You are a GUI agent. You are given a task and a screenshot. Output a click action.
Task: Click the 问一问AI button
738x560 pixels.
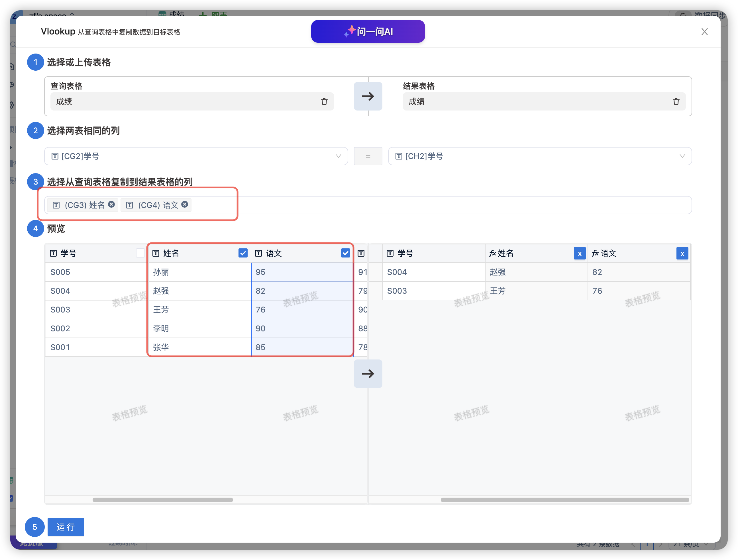(x=368, y=31)
